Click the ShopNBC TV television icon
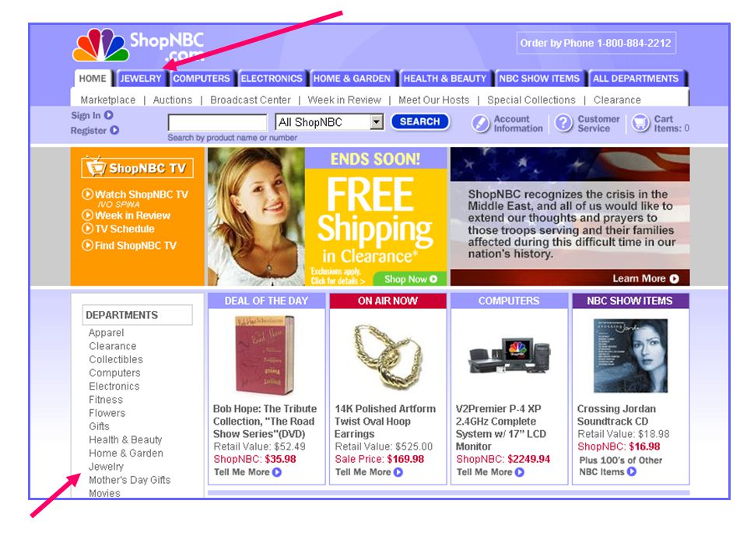This screenshot has width=747, height=560. (95, 166)
